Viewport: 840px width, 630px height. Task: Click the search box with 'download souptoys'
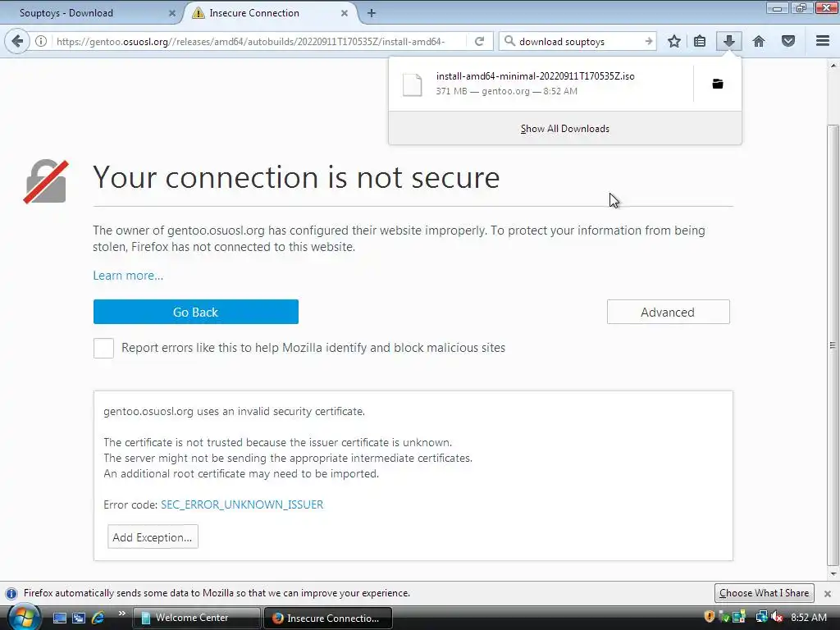(576, 41)
